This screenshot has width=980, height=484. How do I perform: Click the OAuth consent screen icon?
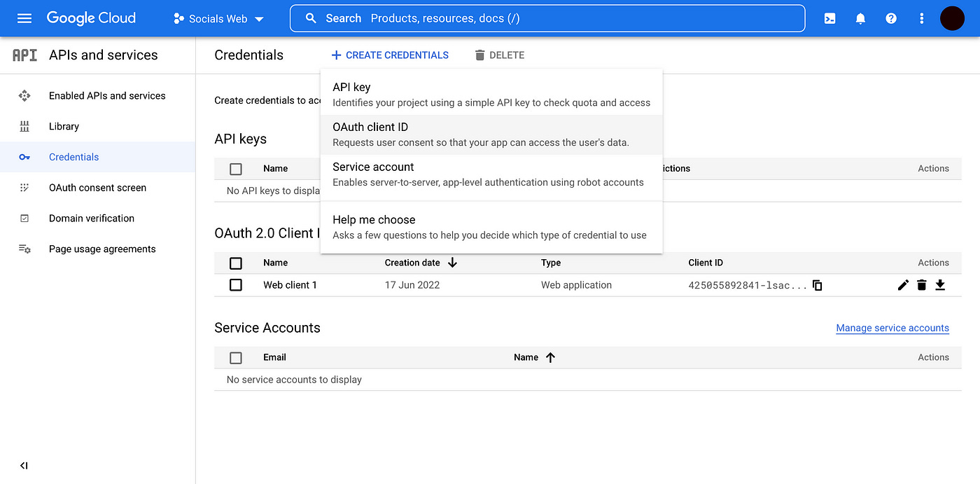[x=24, y=188]
